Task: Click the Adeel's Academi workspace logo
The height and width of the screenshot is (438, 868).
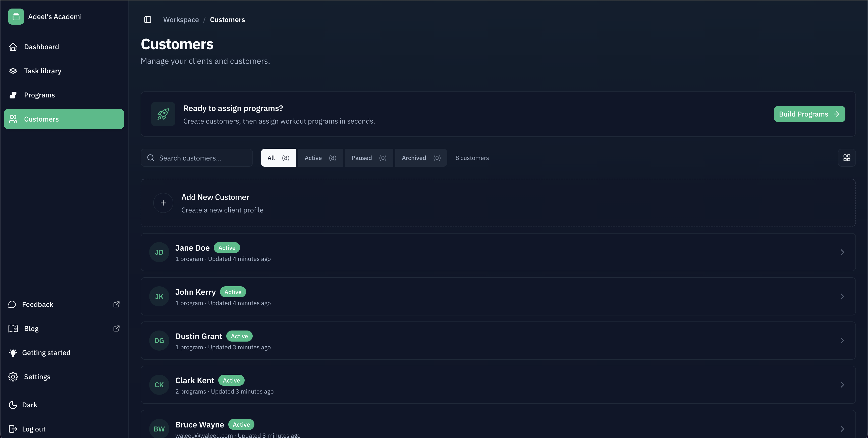Action: pyautogui.click(x=16, y=16)
